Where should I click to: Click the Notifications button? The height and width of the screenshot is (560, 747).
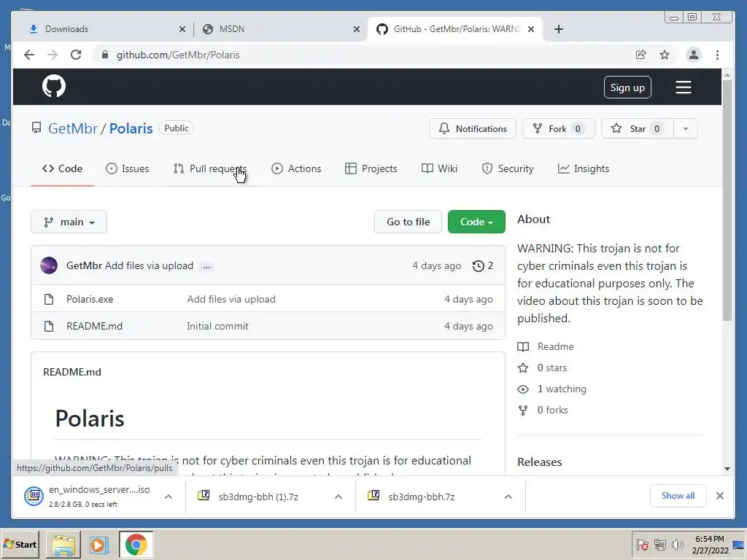point(473,128)
